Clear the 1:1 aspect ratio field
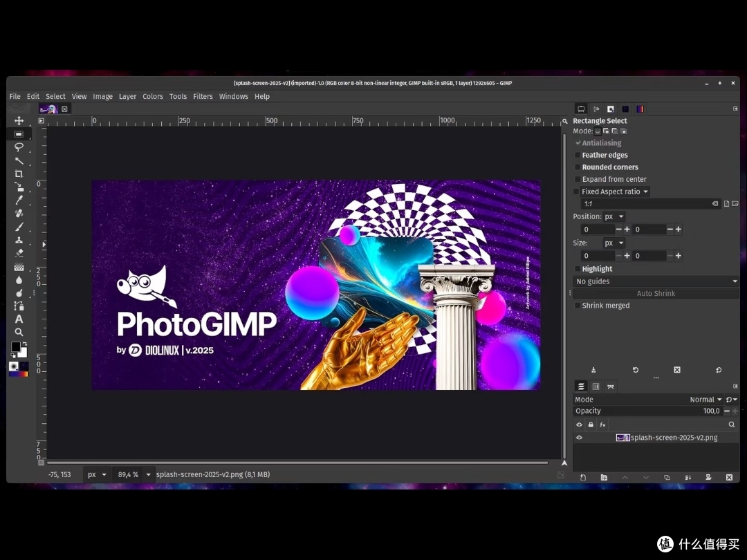 click(715, 204)
